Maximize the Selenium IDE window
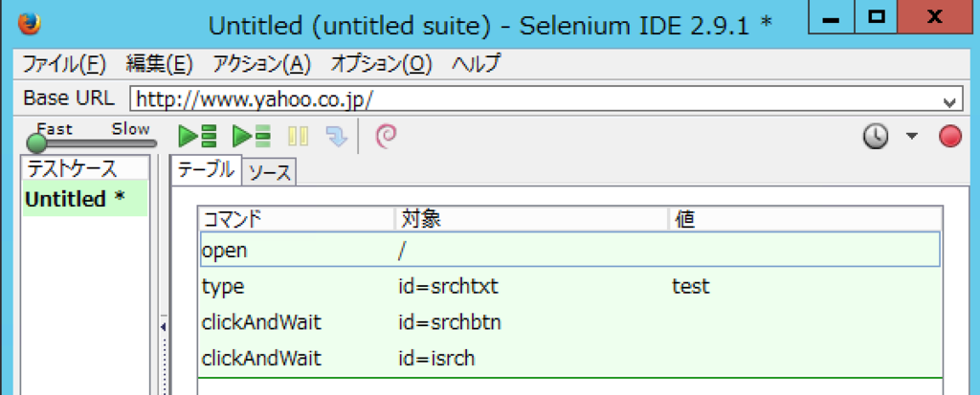This screenshot has height=395, width=980. [877, 17]
